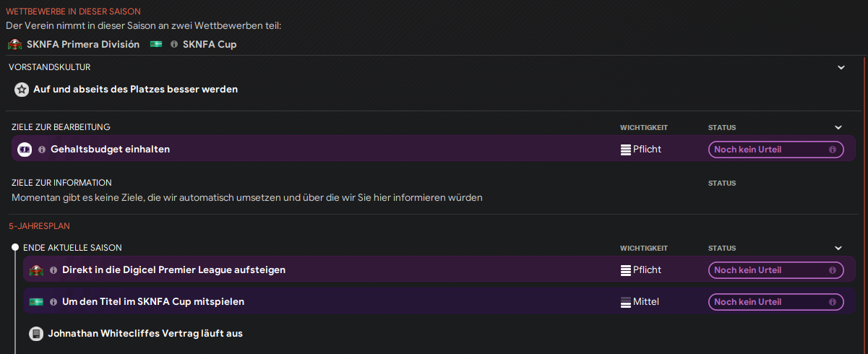Collapse the Ende aktuelle Saison chevron
Viewport: 868px width, 354px height.
coord(838,248)
